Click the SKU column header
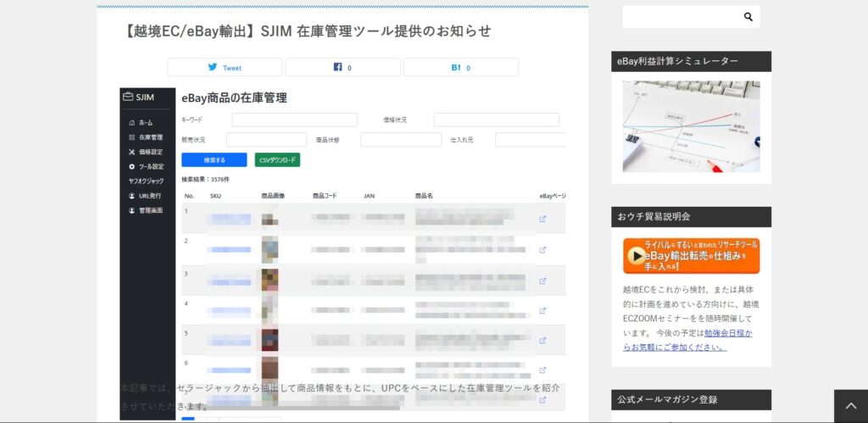The width and height of the screenshot is (868, 423). (x=216, y=196)
